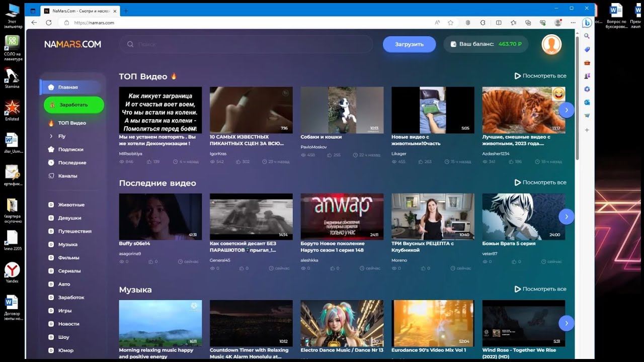This screenshot has height=362, width=644.
Task: Open browser split screen icon
Action: (499, 23)
